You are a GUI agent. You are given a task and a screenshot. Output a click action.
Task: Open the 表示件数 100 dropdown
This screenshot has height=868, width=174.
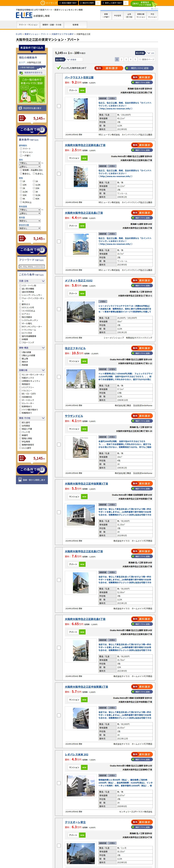coord(150,53)
